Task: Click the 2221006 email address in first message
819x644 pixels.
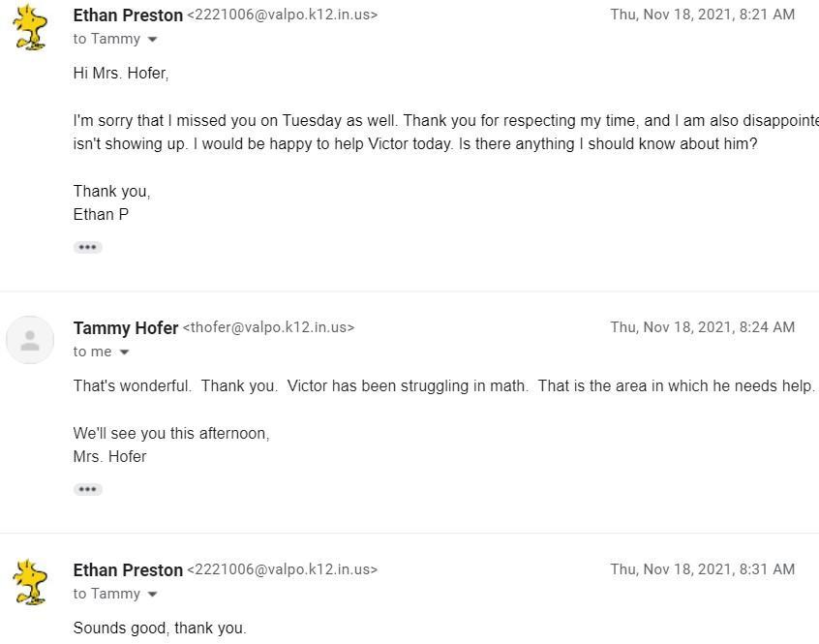Action: click(x=282, y=15)
